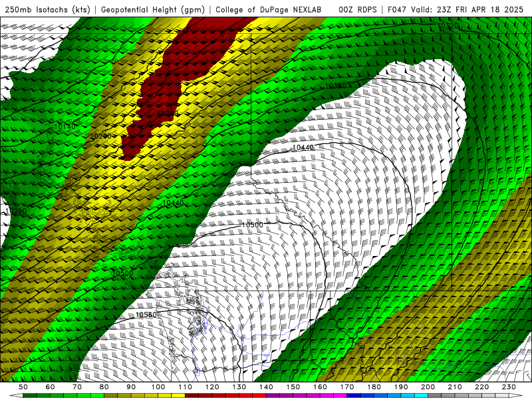Click the 10380 height contour label
This screenshot has height=399, width=532.
[335, 86]
